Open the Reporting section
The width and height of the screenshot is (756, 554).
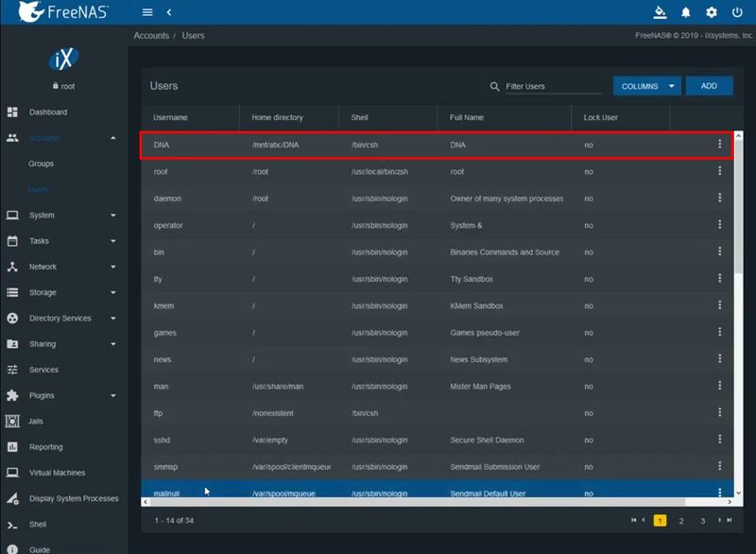click(x=47, y=446)
